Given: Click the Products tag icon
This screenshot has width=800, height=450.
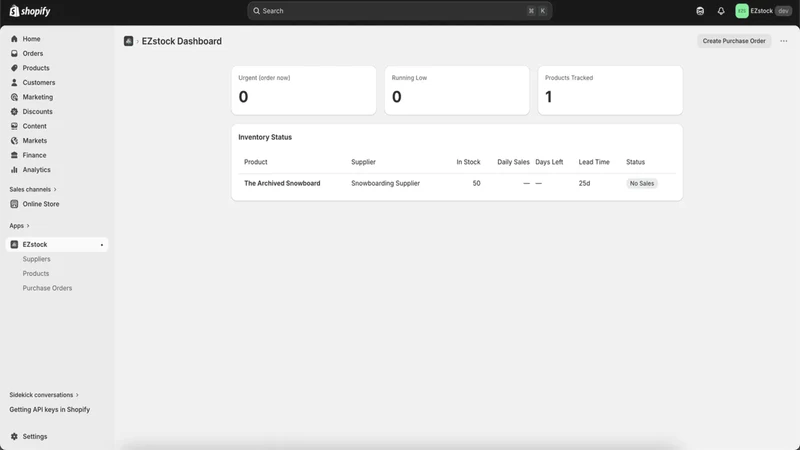Looking at the screenshot, I should [x=14, y=68].
